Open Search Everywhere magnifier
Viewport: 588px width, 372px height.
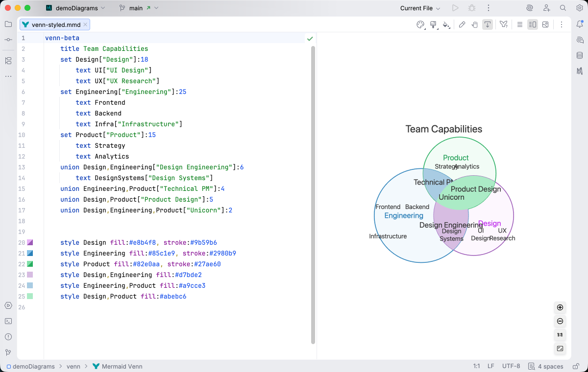point(563,8)
